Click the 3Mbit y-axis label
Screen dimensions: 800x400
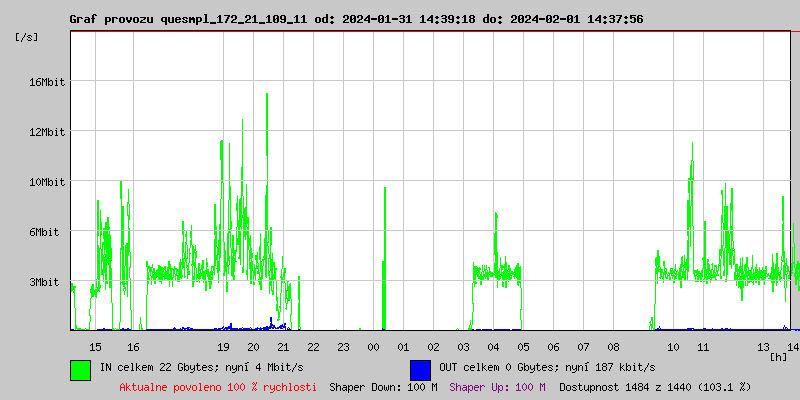[x=42, y=282]
